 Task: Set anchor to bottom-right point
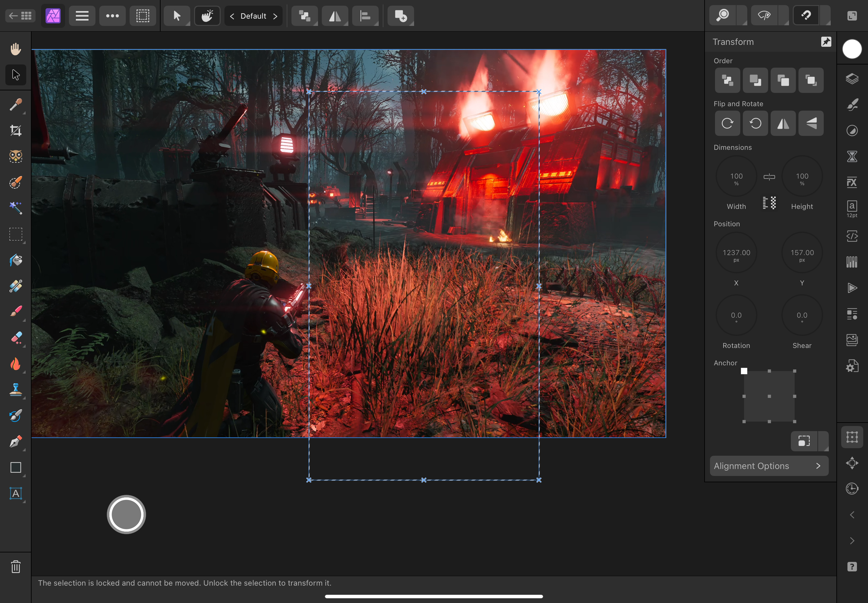[x=794, y=422]
